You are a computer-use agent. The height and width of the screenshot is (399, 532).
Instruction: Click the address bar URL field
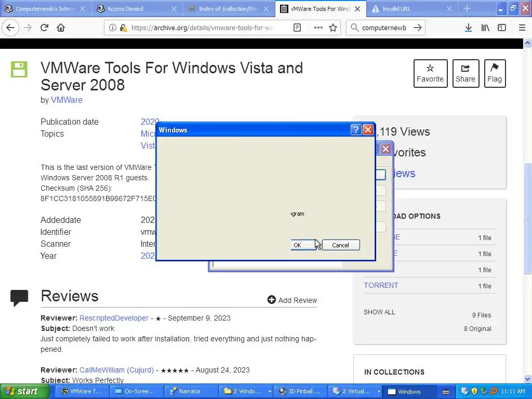pos(202,28)
